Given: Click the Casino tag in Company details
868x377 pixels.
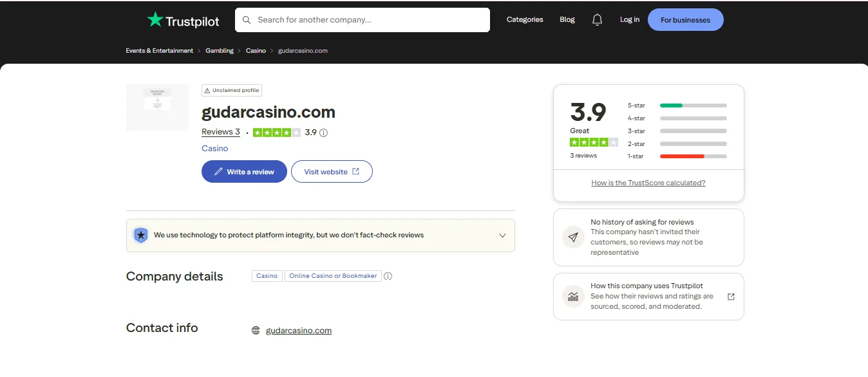Looking at the screenshot, I should (267, 276).
